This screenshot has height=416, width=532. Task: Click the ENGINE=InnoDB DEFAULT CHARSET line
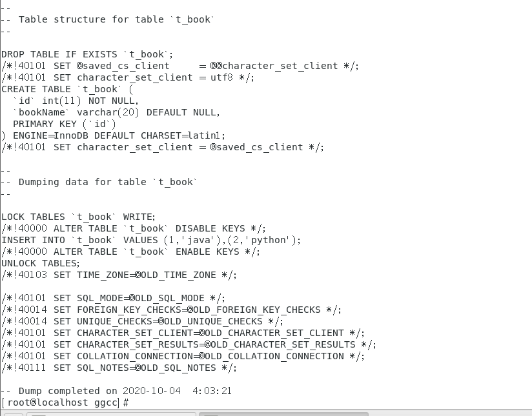click(114, 135)
